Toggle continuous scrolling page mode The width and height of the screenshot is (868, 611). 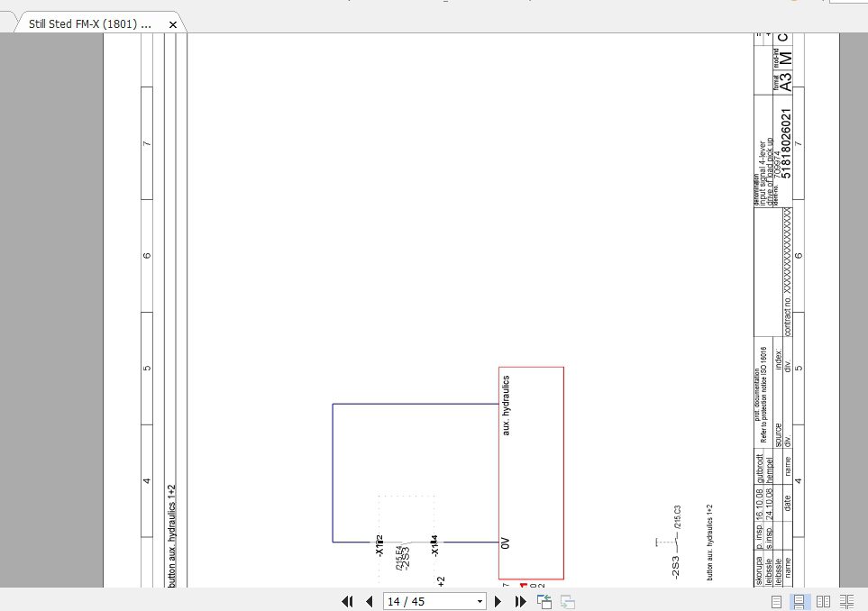pos(799,601)
